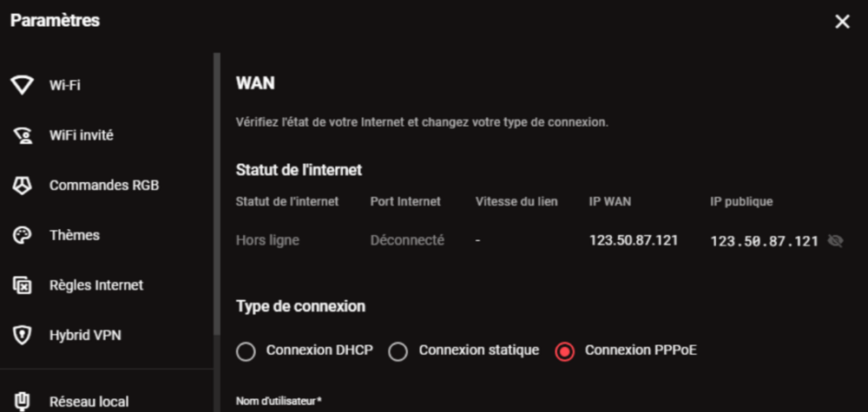Click the Commandes RGB icon

click(x=23, y=185)
